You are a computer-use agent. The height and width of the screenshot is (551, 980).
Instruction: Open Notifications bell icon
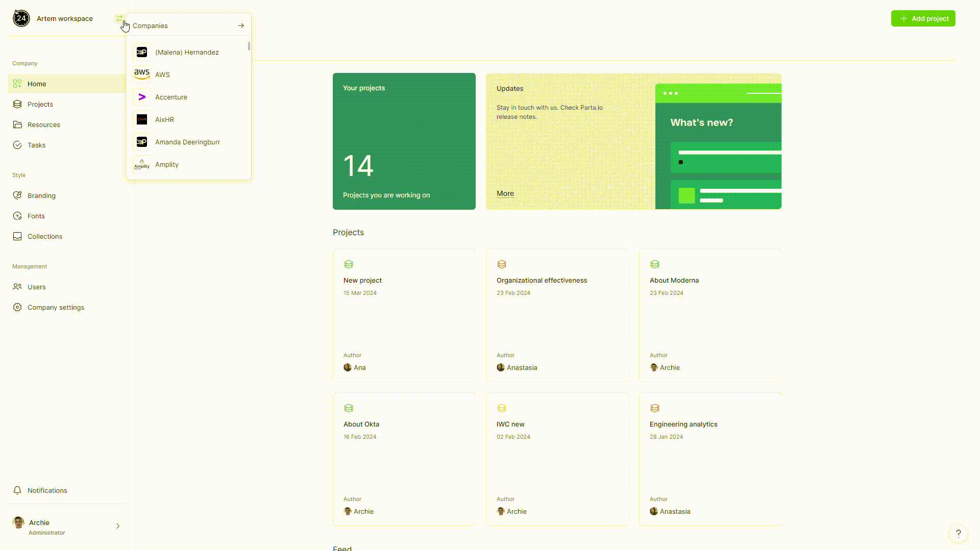coord(17,490)
